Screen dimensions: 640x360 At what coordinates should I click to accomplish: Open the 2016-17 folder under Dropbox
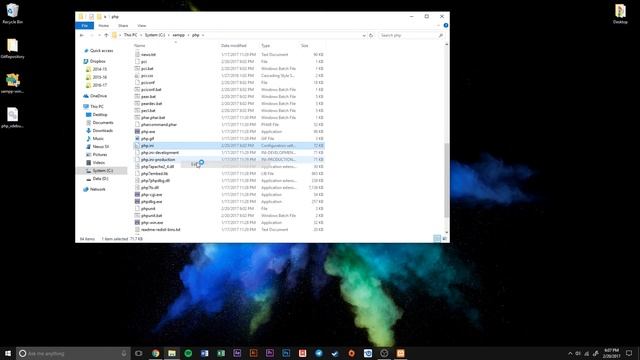100,85
